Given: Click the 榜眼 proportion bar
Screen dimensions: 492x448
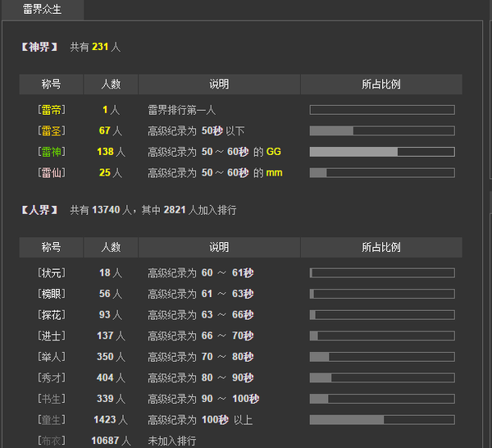Looking at the screenshot, I should [382, 294].
